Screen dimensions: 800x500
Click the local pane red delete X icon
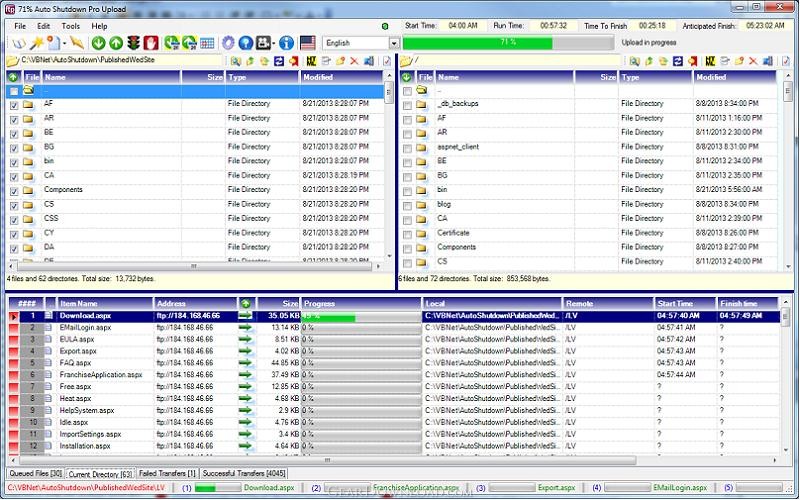(354, 61)
